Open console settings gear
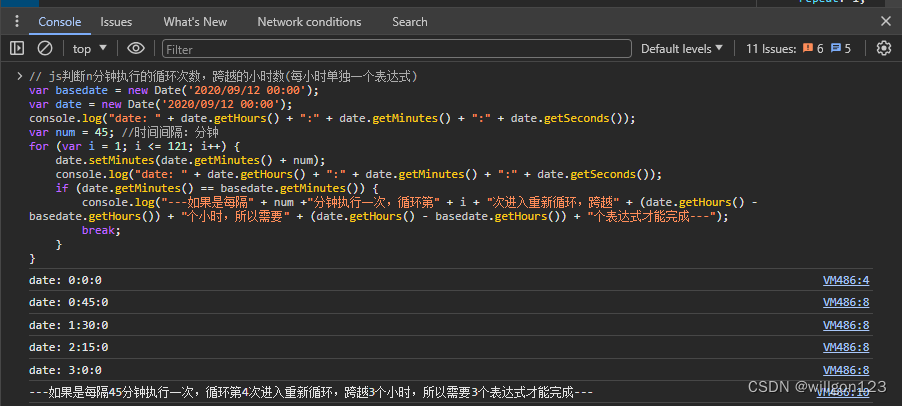The image size is (902, 406). click(x=884, y=49)
